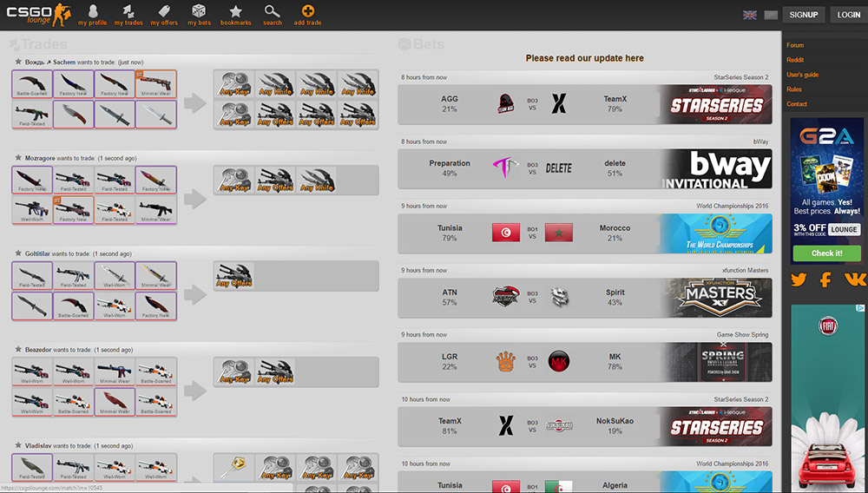The image size is (868, 493).
Task: Open the Twitter bird icon
Action: pyautogui.click(x=799, y=279)
